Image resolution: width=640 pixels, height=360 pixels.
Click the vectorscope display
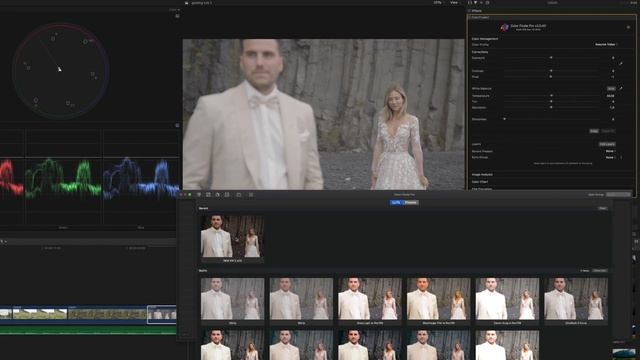point(60,70)
